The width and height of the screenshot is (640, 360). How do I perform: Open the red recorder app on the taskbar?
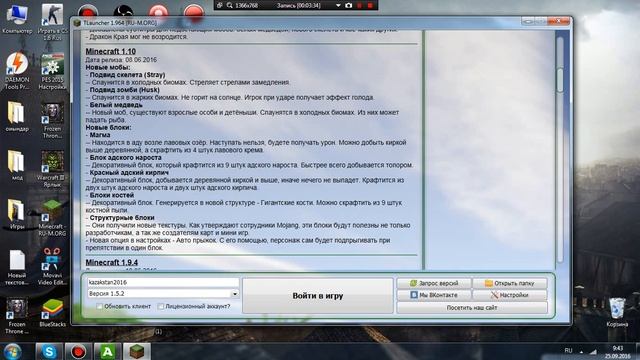click(x=78, y=351)
